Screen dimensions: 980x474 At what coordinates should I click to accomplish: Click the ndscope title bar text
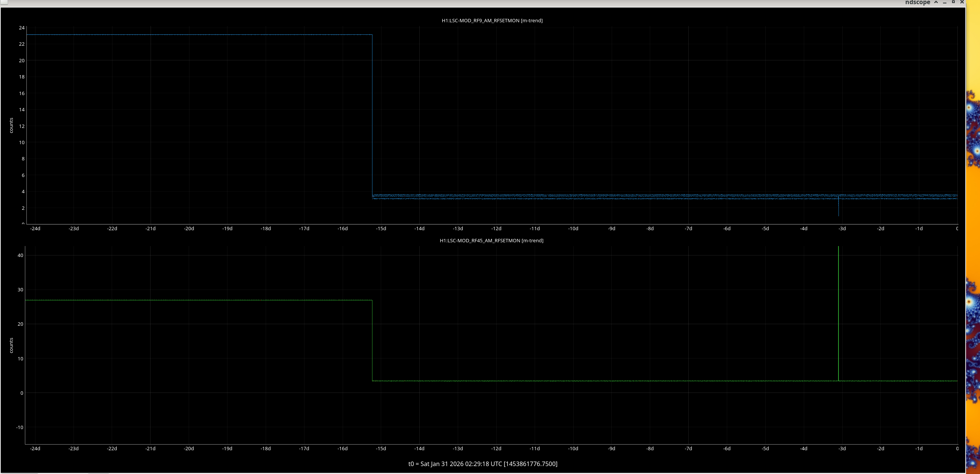[x=917, y=3]
